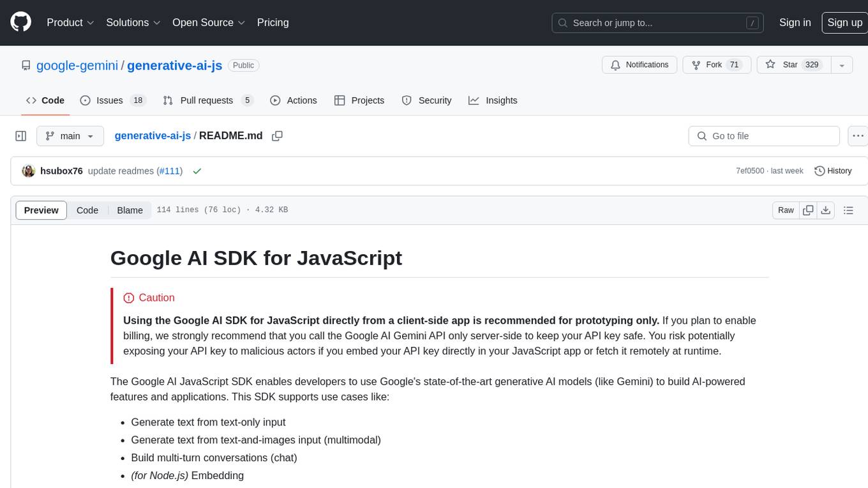Click the Public repository label
The height and width of the screenshot is (488, 868).
pyautogui.click(x=243, y=65)
